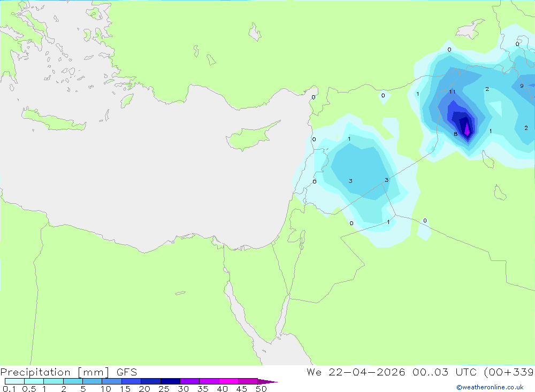Screen dimensions: 535x392
Task: Click the '9' precipitation value on map
Action: point(522,86)
